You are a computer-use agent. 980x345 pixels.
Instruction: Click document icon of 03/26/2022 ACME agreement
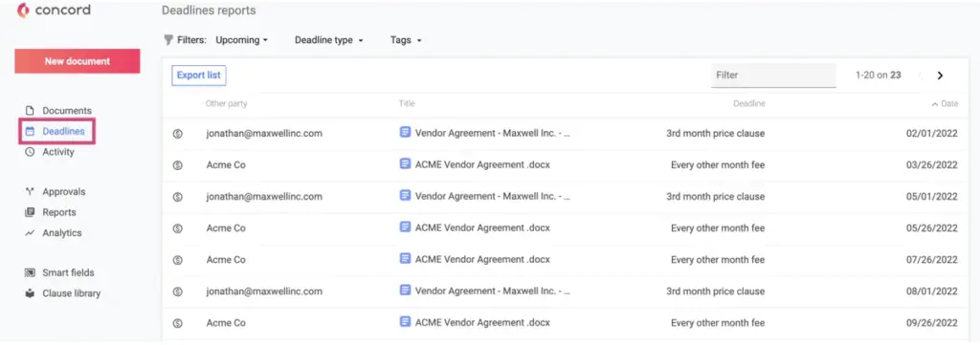pyautogui.click(x=405, y=164)
